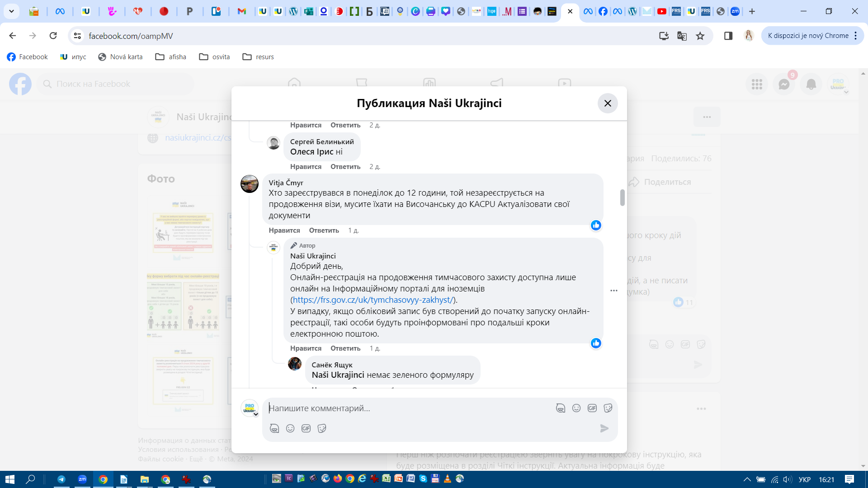Open the afisha bookmarks folder
Screen dimensions: 868x488
tap(171, 57)
